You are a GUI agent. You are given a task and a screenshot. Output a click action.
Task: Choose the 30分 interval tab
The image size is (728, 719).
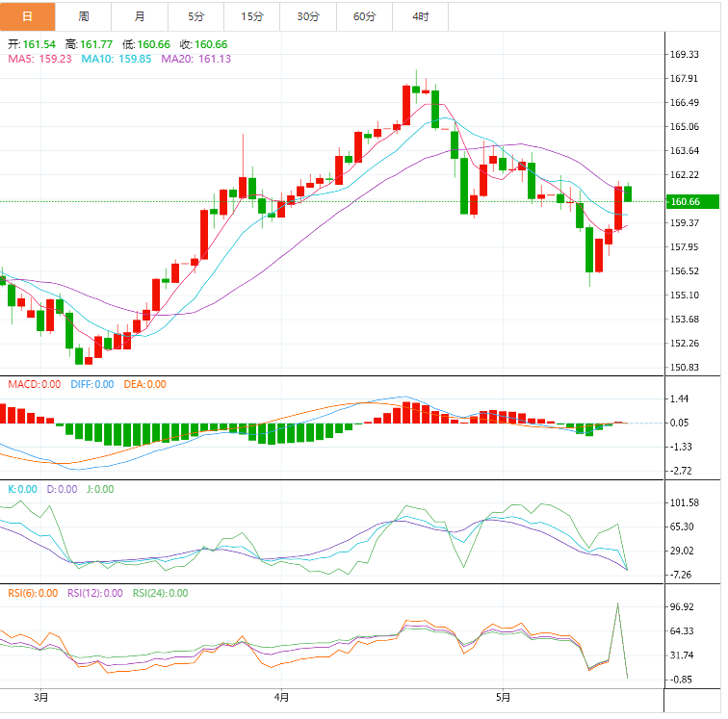(x=308, y=16)
